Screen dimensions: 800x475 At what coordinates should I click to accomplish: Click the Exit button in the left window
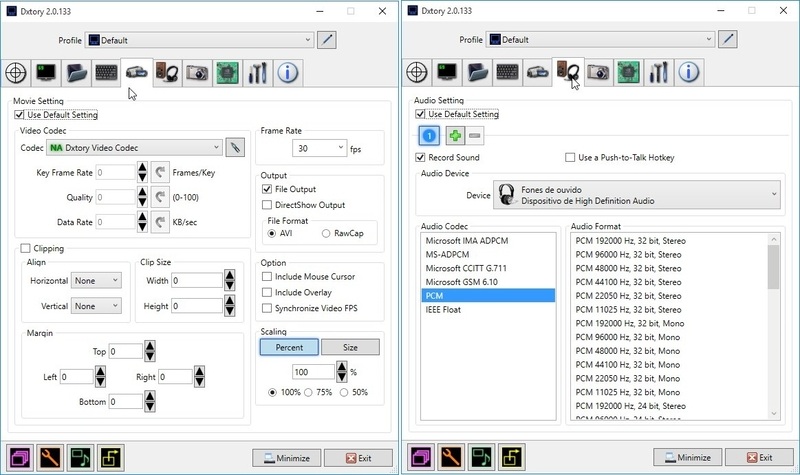point(356,457)
